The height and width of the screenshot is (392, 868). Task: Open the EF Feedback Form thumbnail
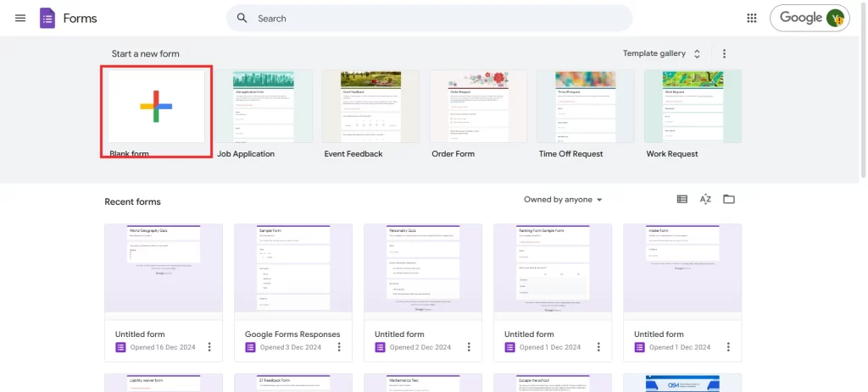tap(293, 383)
